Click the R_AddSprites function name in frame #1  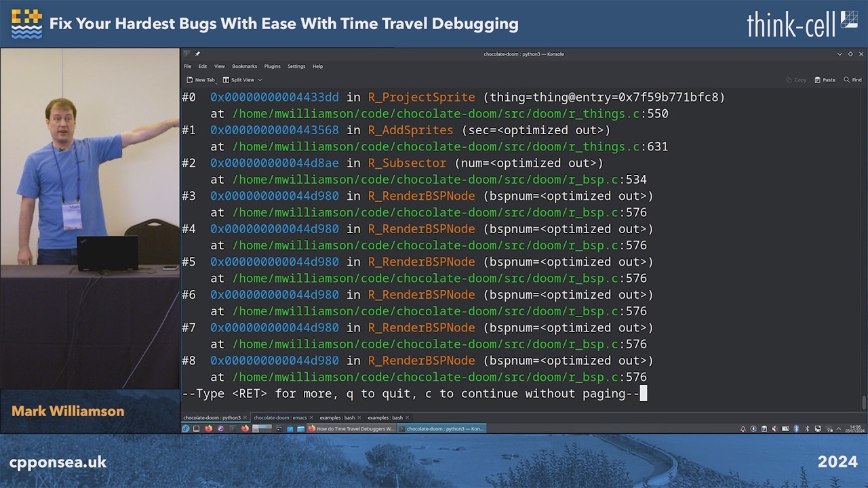411,130
